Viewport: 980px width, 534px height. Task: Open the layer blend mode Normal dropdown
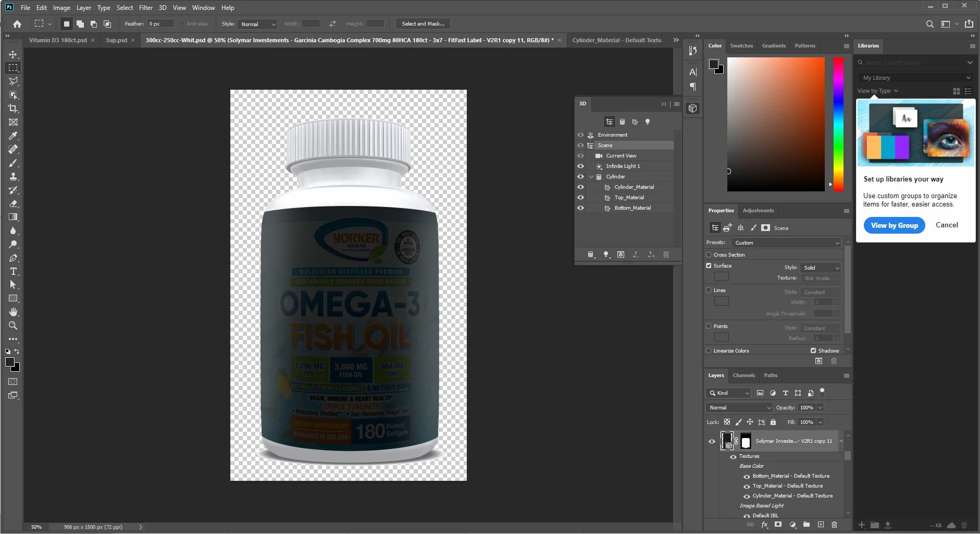click(x=739, y=408)
